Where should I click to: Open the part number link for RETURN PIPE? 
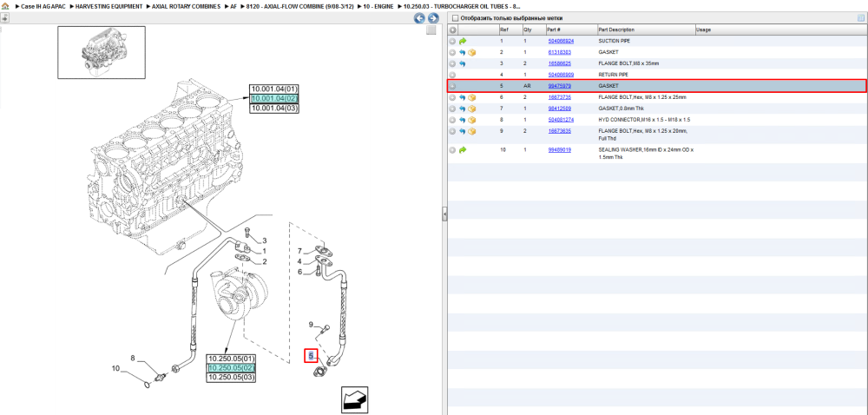click(561, 75)
